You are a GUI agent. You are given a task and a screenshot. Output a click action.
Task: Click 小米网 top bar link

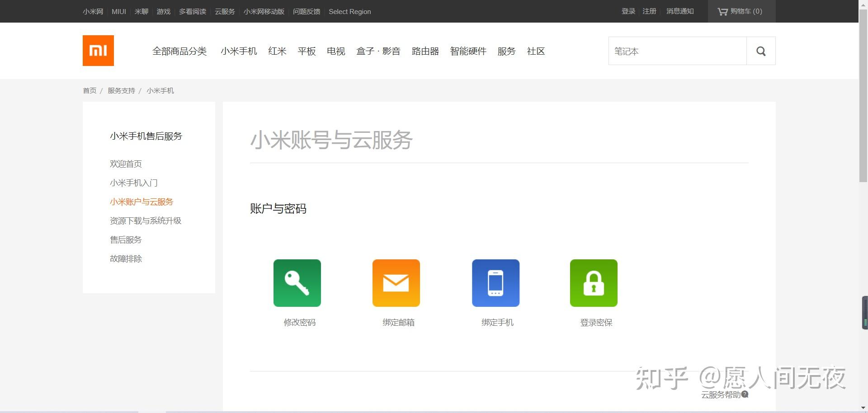[x=93, y=11]
